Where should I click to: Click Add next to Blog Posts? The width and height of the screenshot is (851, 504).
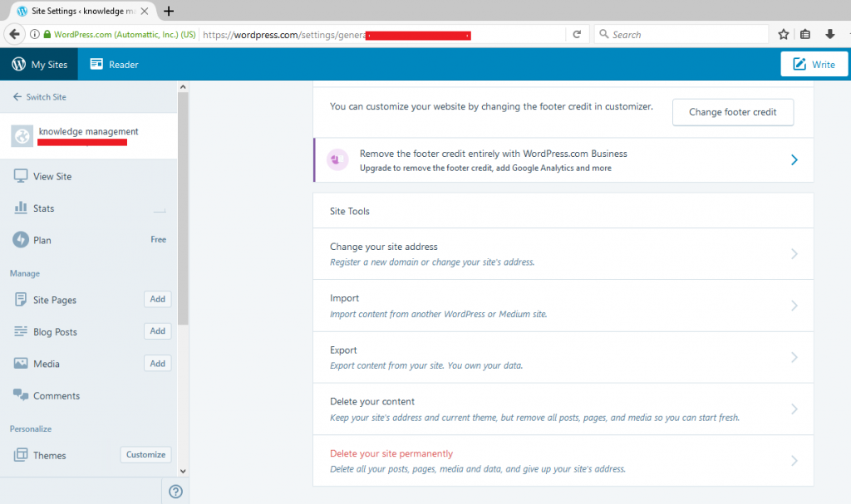[157, 331]
